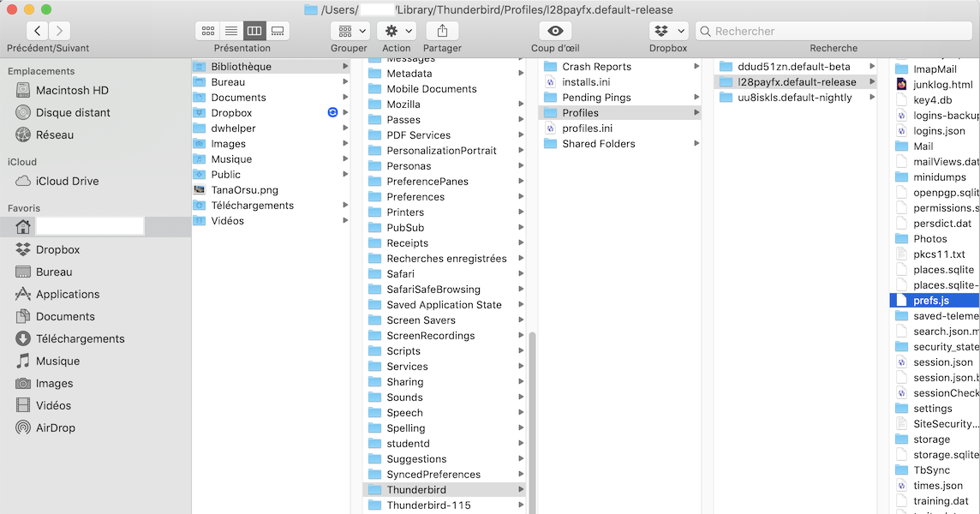This screenshot has height=514, width=980.
Task: Select the prefs.js file
Action: click(935, 301)
